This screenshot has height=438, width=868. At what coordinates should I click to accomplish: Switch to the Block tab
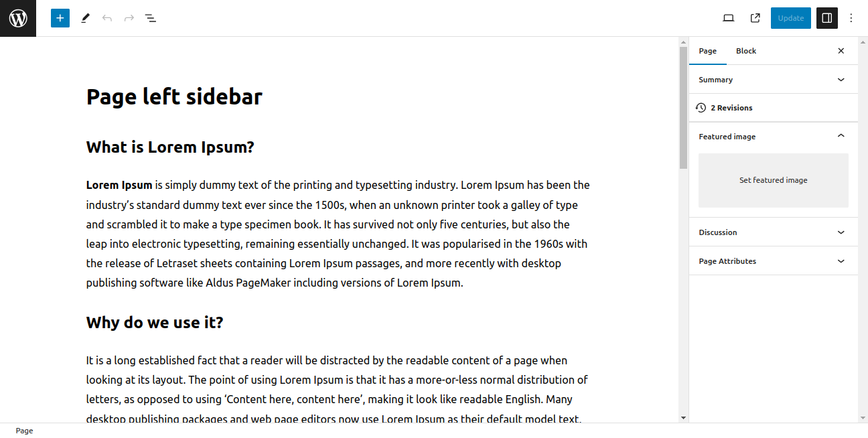tap(746, 51)
